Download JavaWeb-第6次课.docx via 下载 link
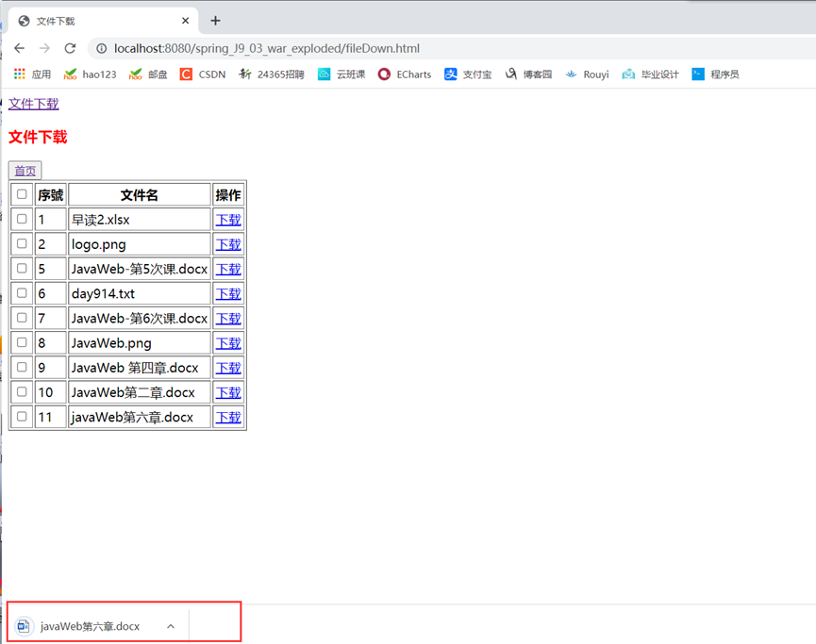 pos(228,319)
